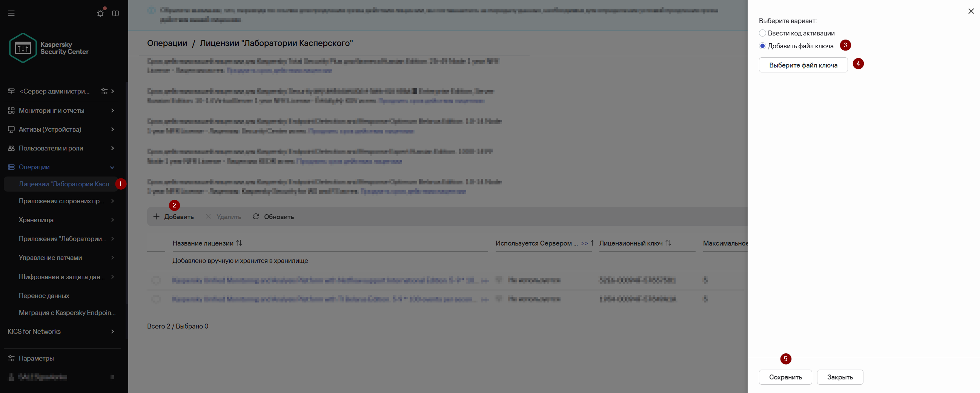Click the administration server icon in the sidebar
The width and height of the screenshot is (980, 393).
11,91
